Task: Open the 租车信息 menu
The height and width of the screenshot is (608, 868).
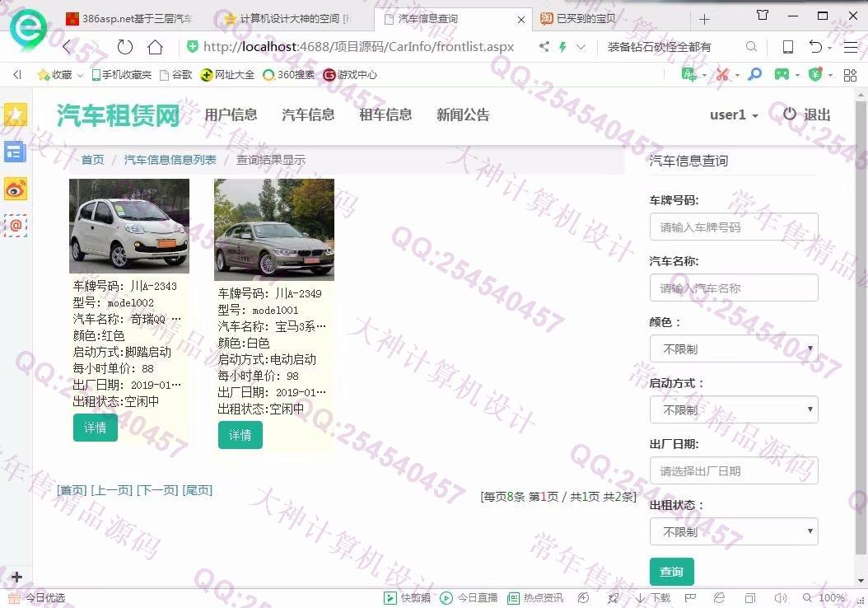Action: tap(386, 115)
